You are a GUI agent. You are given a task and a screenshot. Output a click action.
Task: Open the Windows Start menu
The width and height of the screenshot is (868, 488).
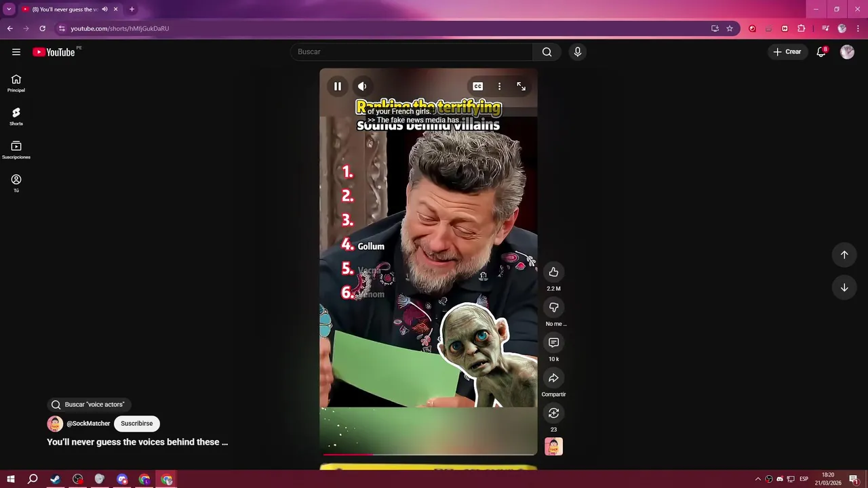click(x=11, y=479)
